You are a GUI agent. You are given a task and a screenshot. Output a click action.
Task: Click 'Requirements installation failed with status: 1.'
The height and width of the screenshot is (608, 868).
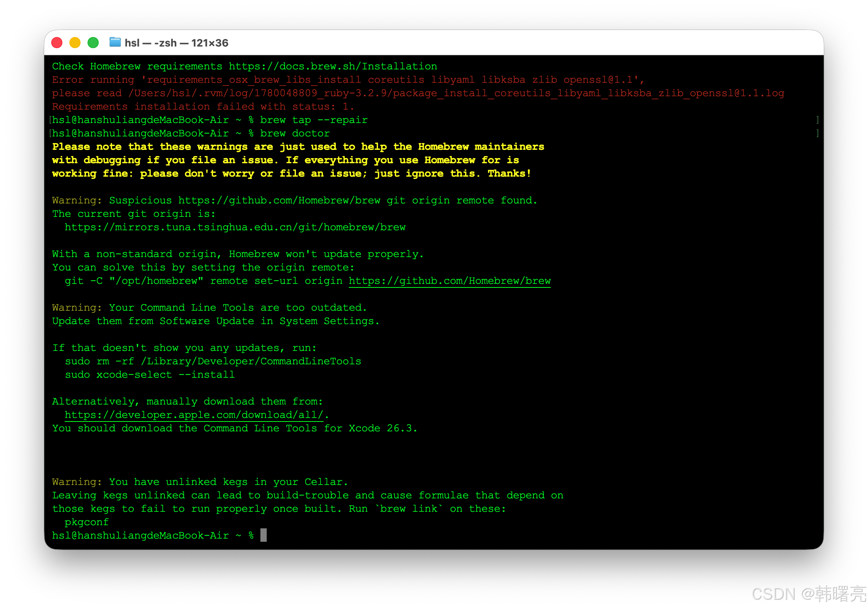203,106
